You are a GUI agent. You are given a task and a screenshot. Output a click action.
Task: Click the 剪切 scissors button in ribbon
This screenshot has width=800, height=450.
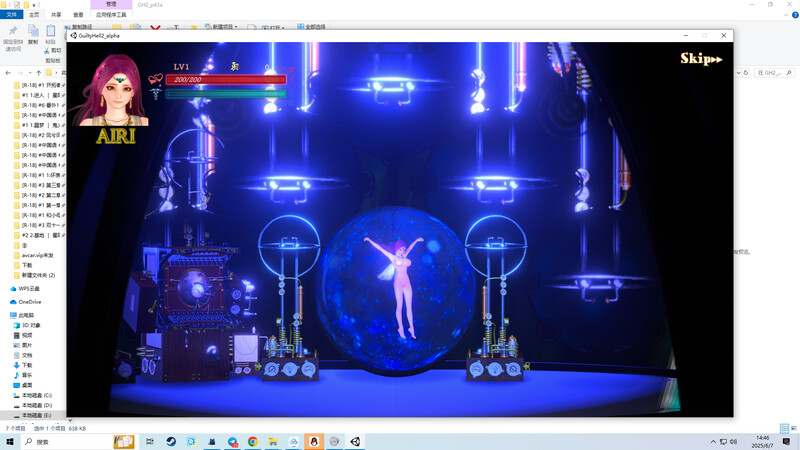[x=53, y=51]
